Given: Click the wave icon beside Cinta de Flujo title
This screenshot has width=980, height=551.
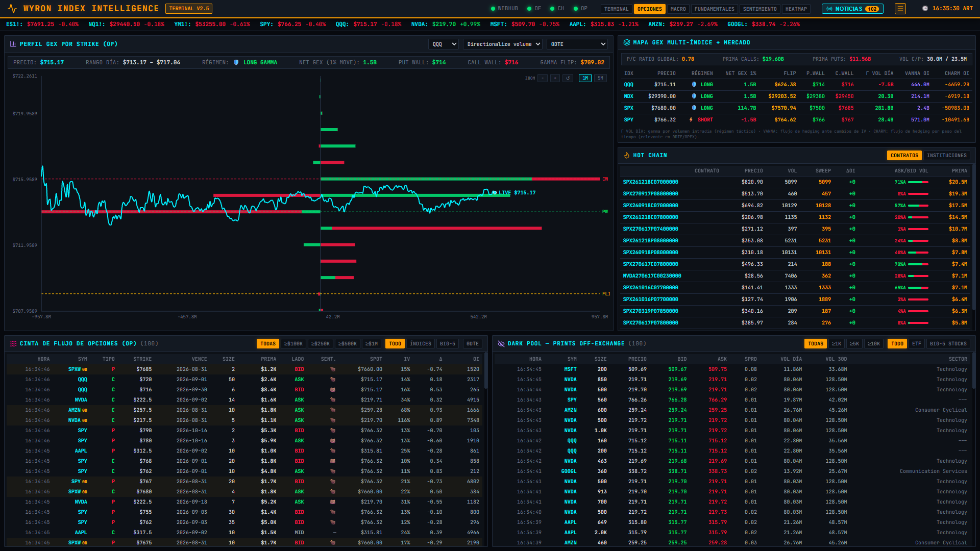Looking at the screenshot, I should pos(13,344).
